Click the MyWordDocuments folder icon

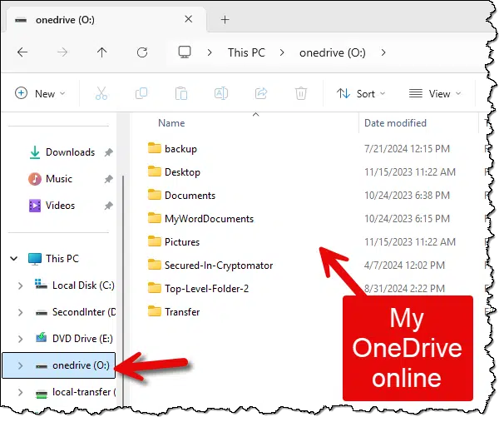155,218
